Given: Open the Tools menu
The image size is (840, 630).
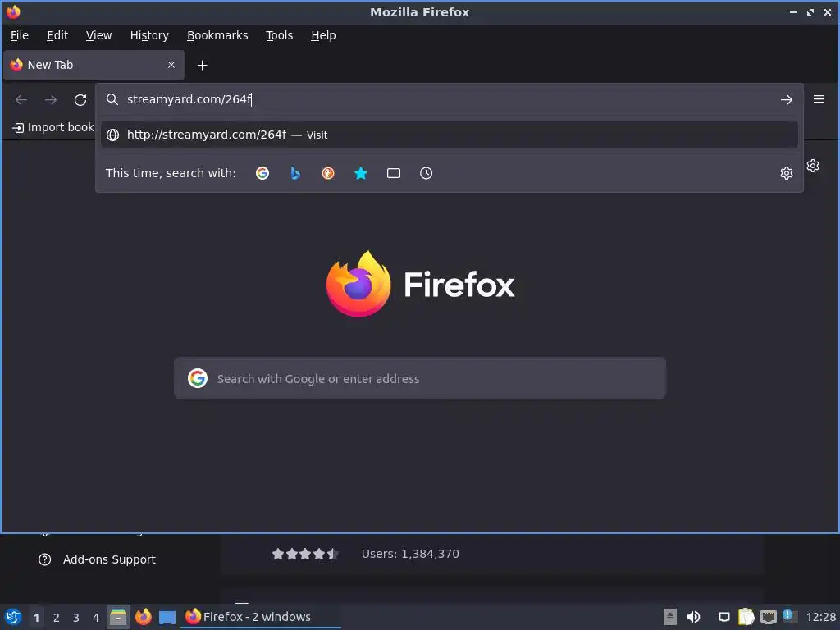Looking at the screenshot, I should click(279, 35).
